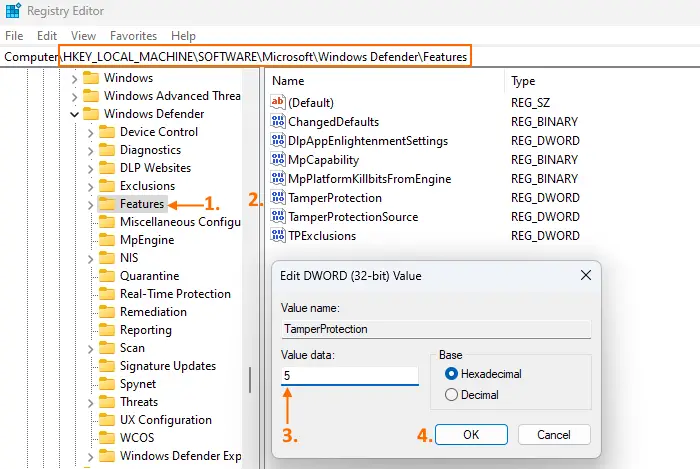The height and width of the screenshot is (469, 700).
Task: Select the (Default) string value icon
Action: point(278,102)
